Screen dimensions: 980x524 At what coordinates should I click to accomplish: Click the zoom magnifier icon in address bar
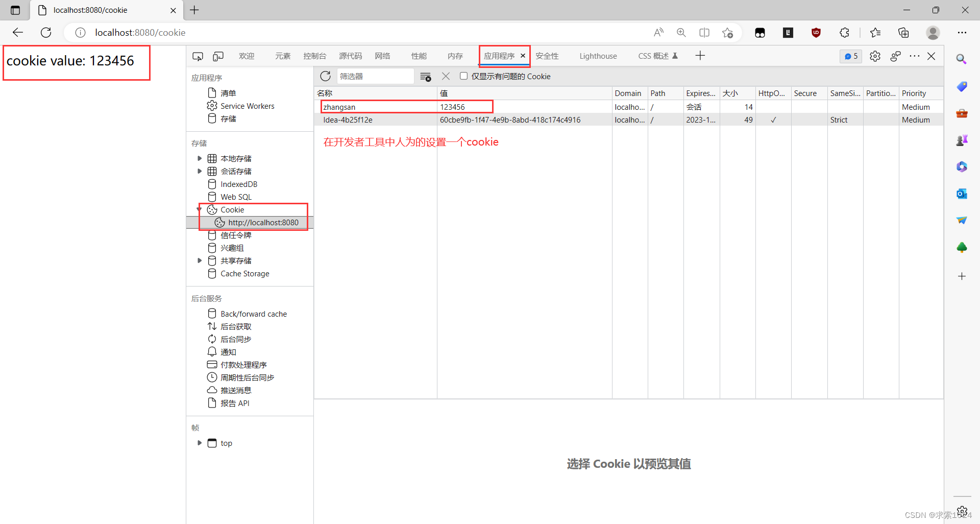point(681,33)
